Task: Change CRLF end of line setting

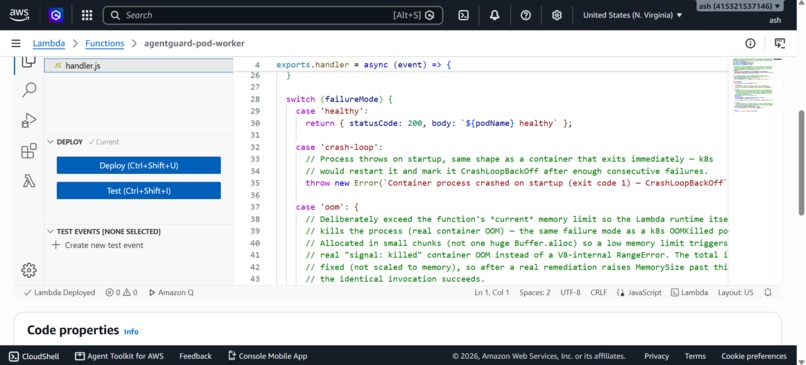Action: 598,293
